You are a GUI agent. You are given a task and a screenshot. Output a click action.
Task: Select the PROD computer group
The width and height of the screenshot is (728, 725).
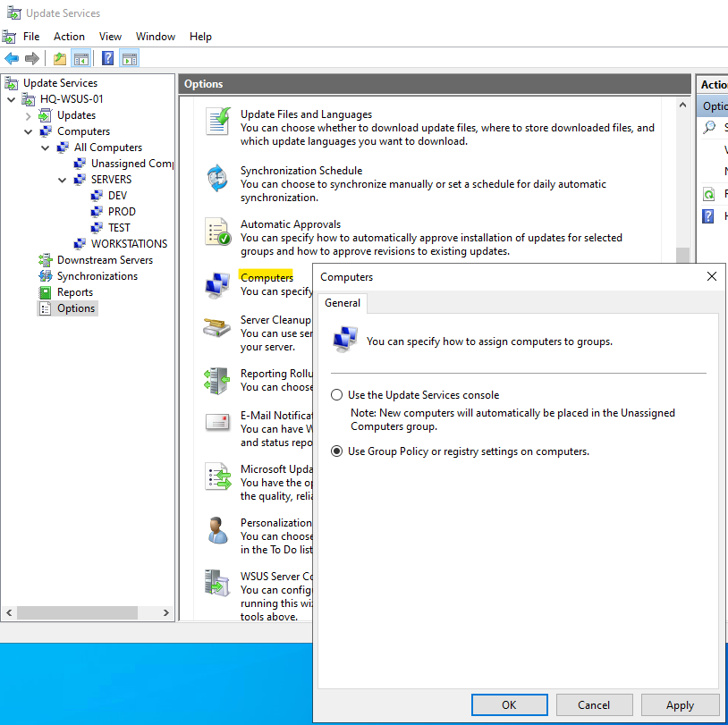click(122, 212)
